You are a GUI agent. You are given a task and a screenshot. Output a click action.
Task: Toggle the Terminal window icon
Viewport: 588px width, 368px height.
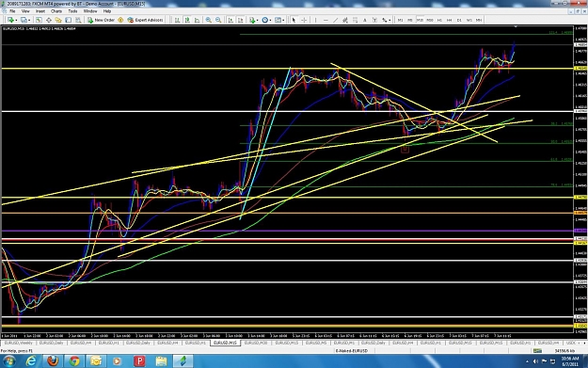click(x=69, y=20)
